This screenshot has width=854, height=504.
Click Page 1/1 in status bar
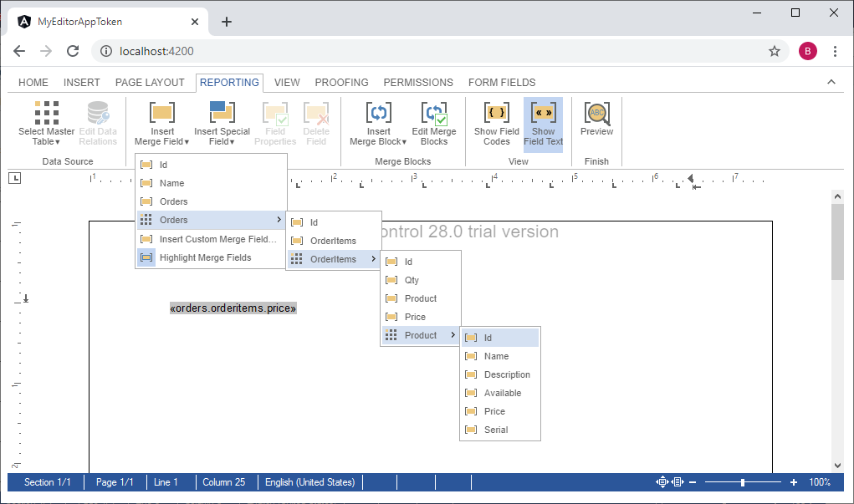pos(115,482)
